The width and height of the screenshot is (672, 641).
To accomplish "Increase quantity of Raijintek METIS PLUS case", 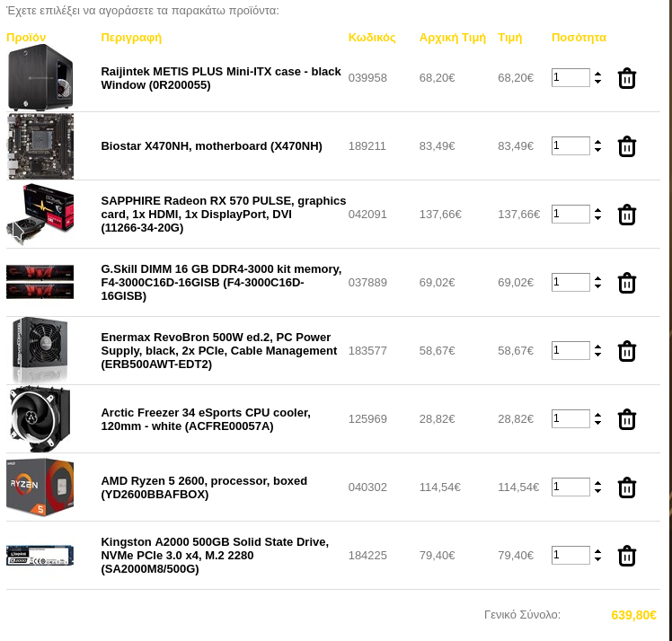I will pyautogui.click(x=597, y=75).
